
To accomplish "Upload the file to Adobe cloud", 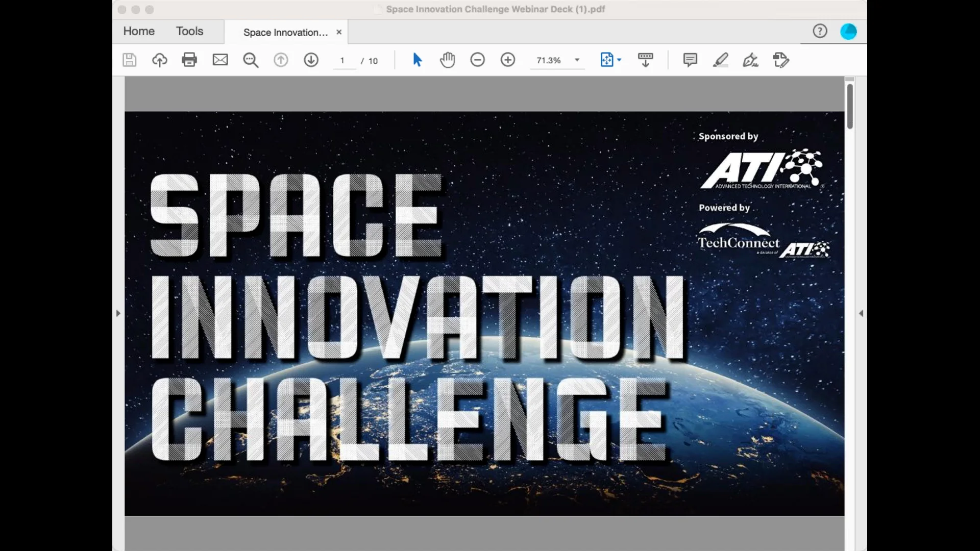I will pos(159,60).
